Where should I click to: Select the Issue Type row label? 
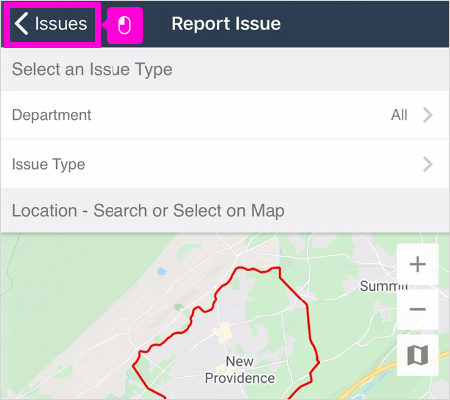click(49, 164)
